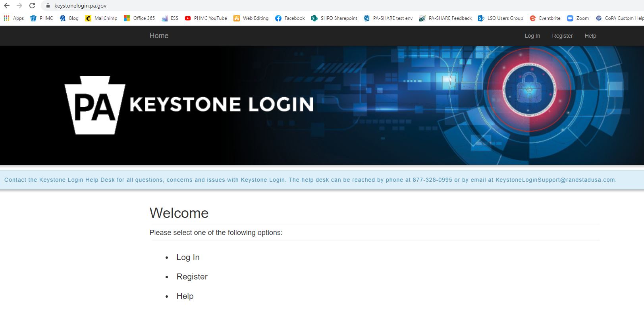Go to Home in the navbar

(x=159, y=36)
